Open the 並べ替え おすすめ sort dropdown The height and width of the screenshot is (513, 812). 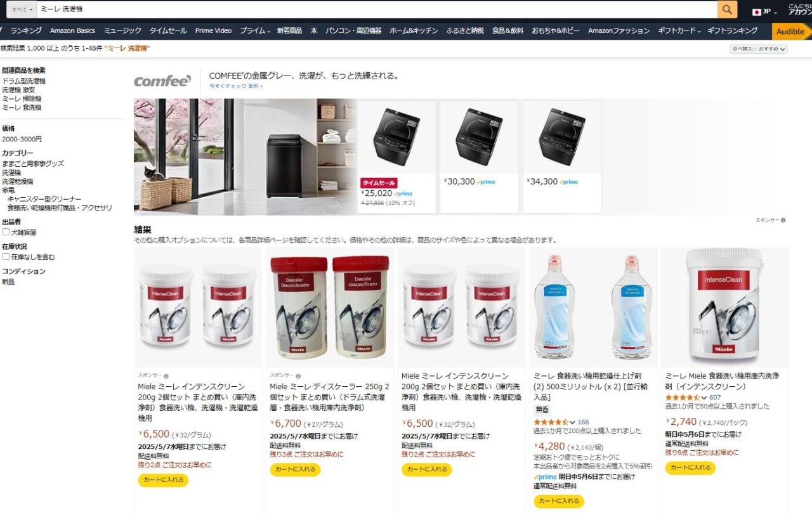coord(759,49)
